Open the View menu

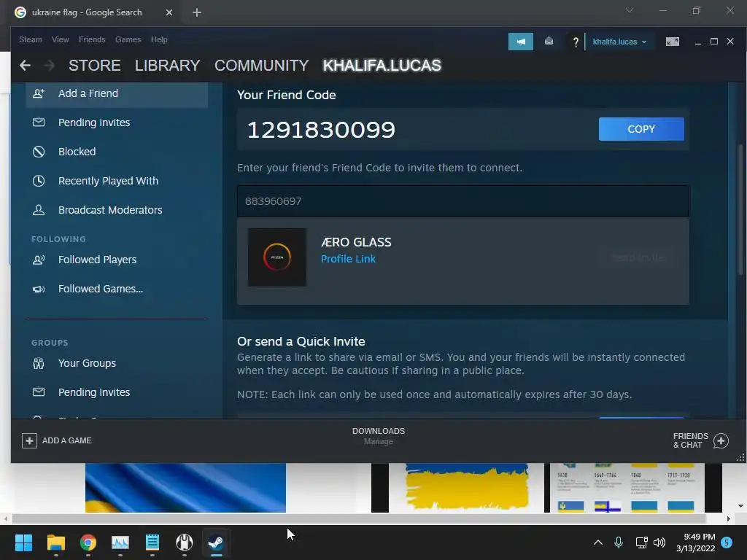coord(60,39)
